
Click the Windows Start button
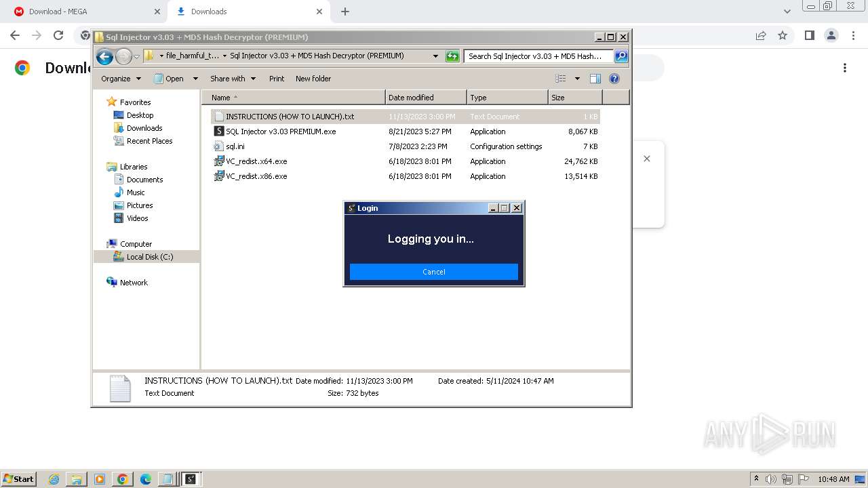coord(19,479)
